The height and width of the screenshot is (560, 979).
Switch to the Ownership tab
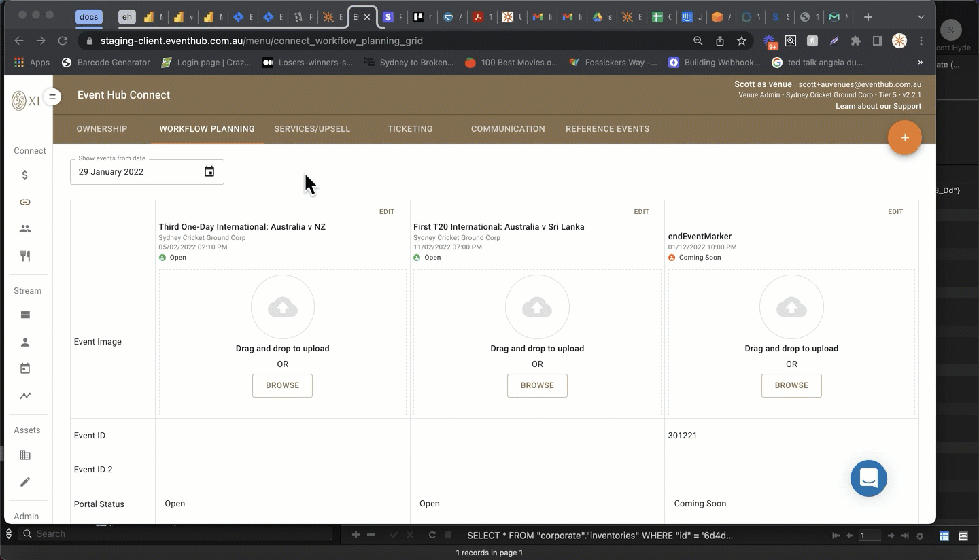click(x=102, y=128)
